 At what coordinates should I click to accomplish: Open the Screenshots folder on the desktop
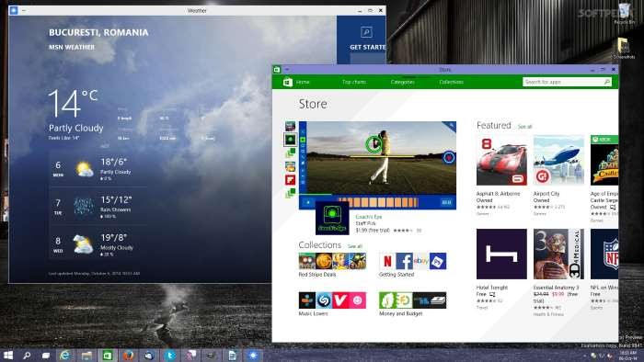click(x=624, y=49)
